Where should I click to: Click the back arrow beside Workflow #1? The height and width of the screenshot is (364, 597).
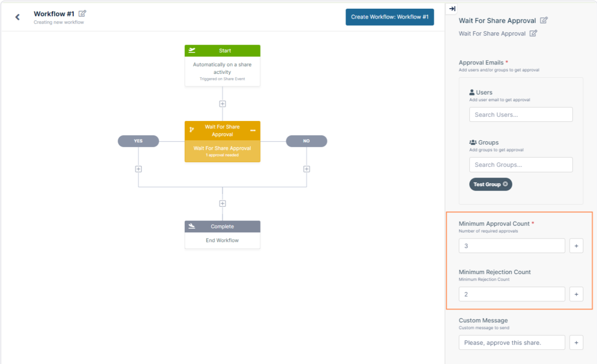[x=17, y=17]
